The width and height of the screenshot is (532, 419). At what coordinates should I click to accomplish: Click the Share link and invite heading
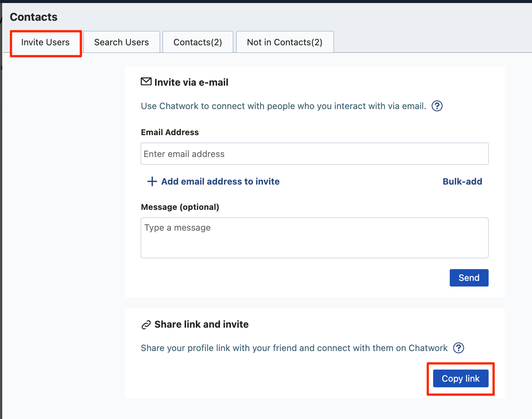coord(201,324)
